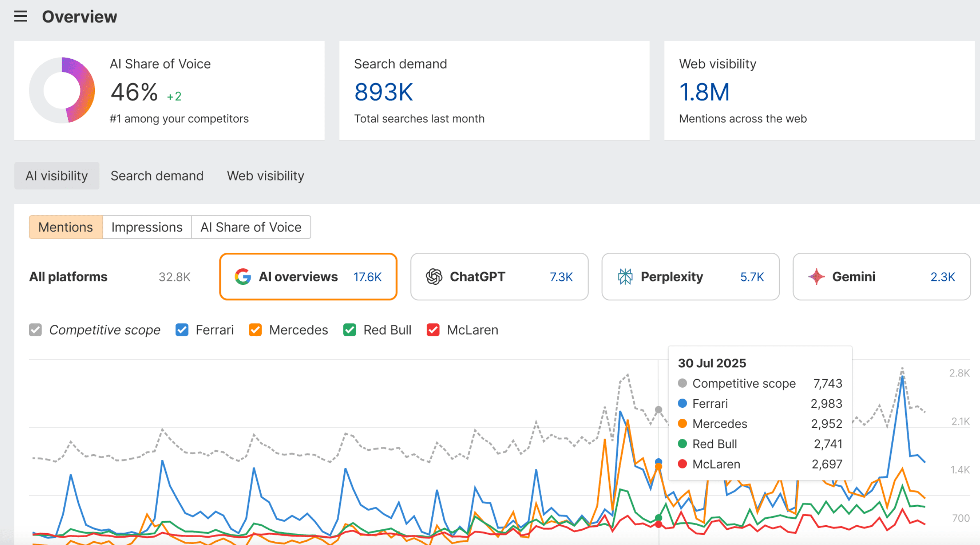Click the orange Mercedes tooltip dot
Image resolution: width=980 pixels, height=545 pixels.
click(x=682, y=423)
